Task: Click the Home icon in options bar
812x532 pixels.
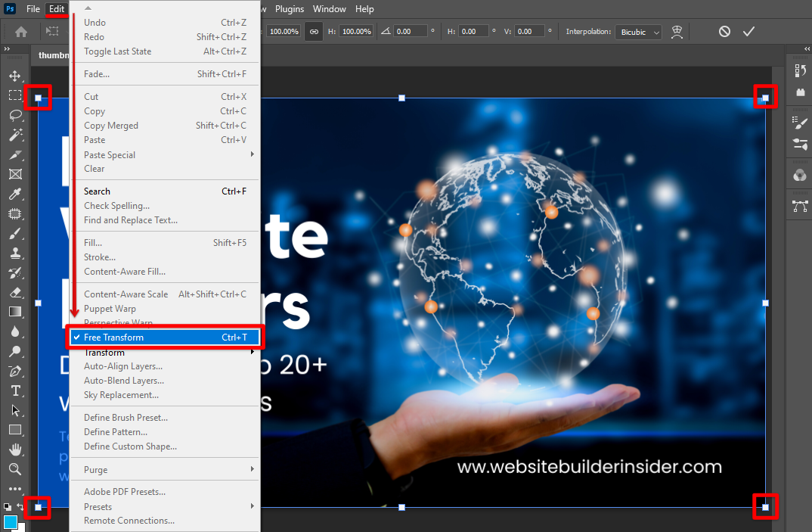Action: point(21,32)
